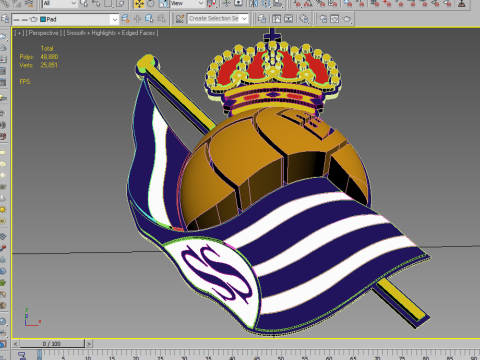Click the Create New Layer icon
The height and width of the screenshot is (360, 480).
pyautogui.click(x=125, y=18)
